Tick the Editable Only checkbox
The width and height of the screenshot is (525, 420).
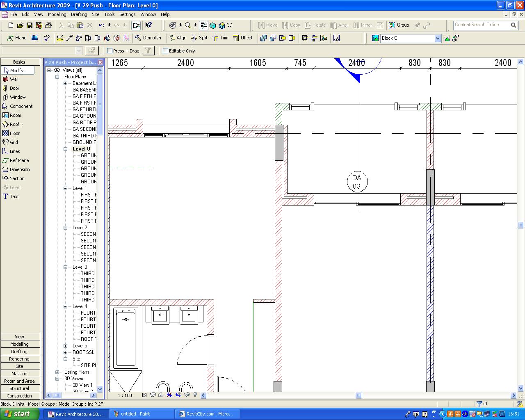(166, 51)
